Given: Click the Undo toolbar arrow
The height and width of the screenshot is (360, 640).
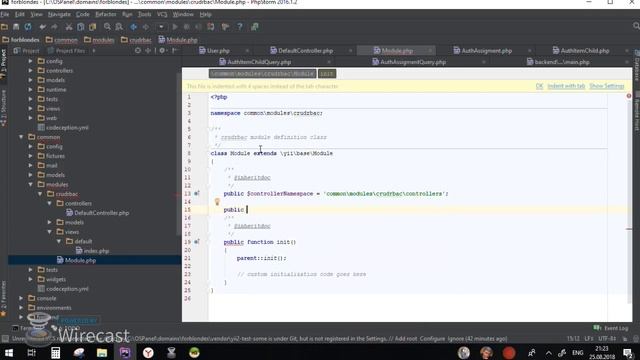Looking at the screenshot, I should 42,27.
